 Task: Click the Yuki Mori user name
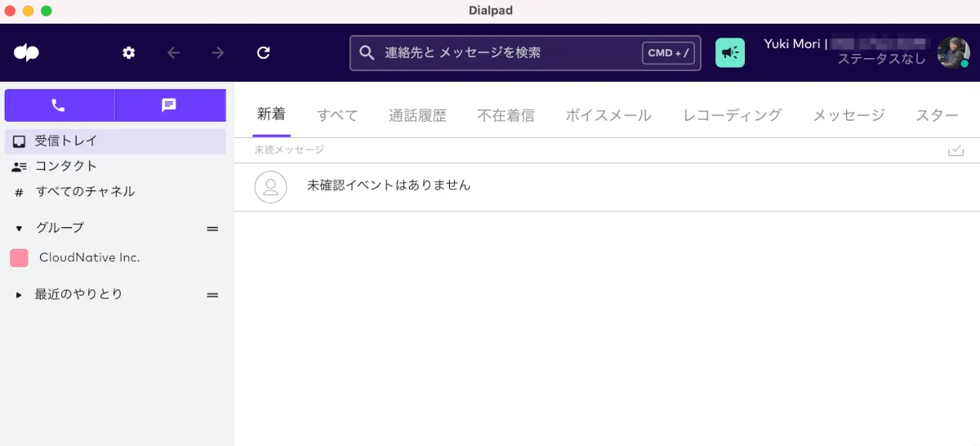(x=792, y=44)
